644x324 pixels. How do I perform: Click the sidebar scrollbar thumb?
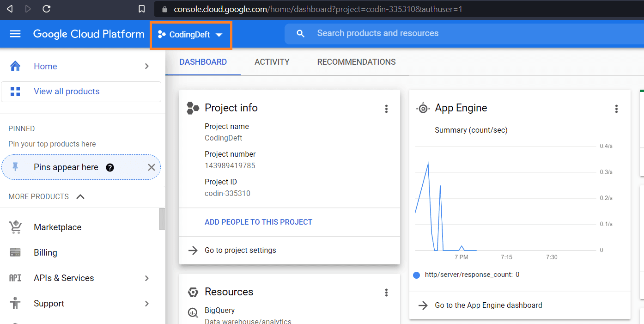162,219
